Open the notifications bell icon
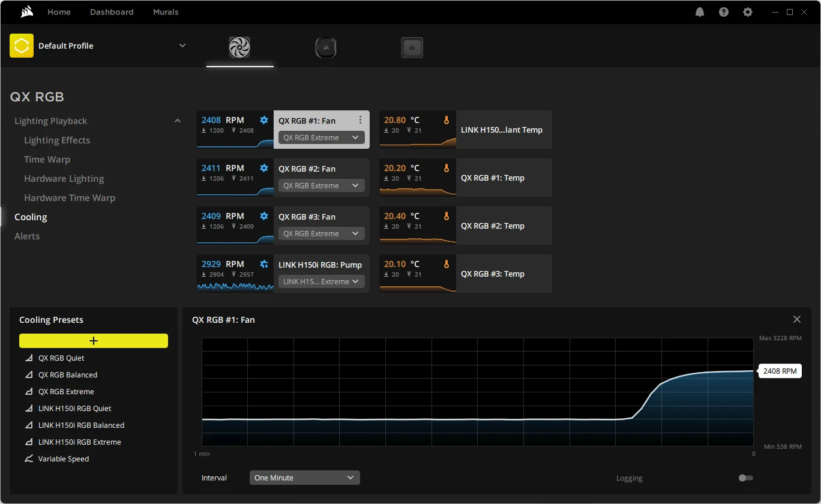 point(700,12)
